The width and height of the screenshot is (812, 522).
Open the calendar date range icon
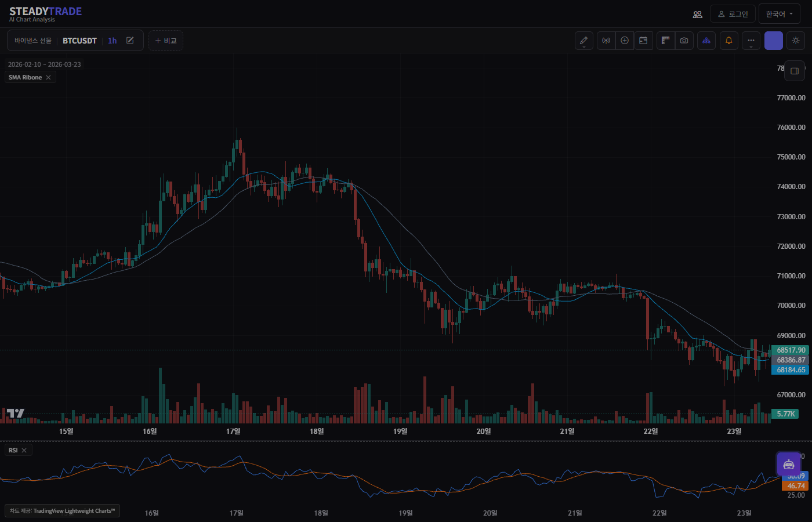pos(643,41)
